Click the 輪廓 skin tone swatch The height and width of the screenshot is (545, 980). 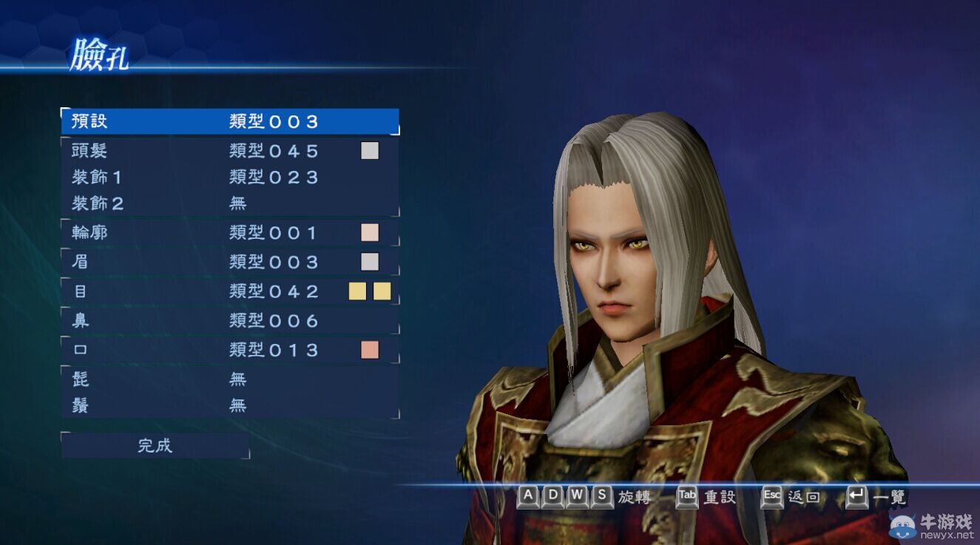point(370,232)
